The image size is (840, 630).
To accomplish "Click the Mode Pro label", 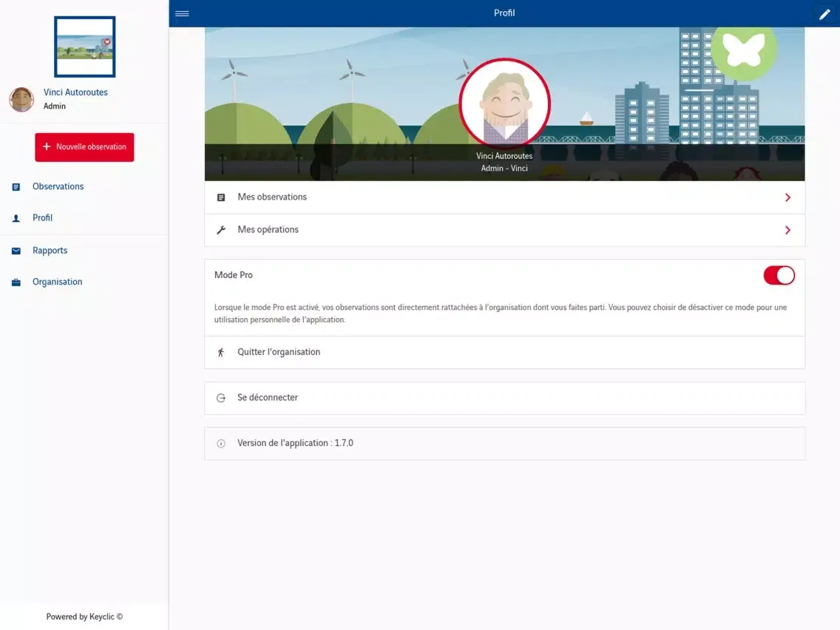I will coord(234,275).
